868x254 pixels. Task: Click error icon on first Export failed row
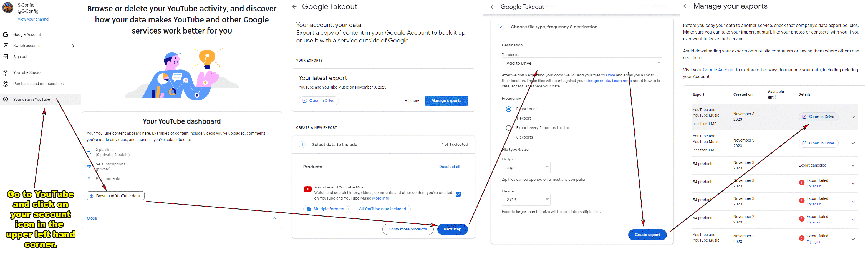tap(802, 183)
